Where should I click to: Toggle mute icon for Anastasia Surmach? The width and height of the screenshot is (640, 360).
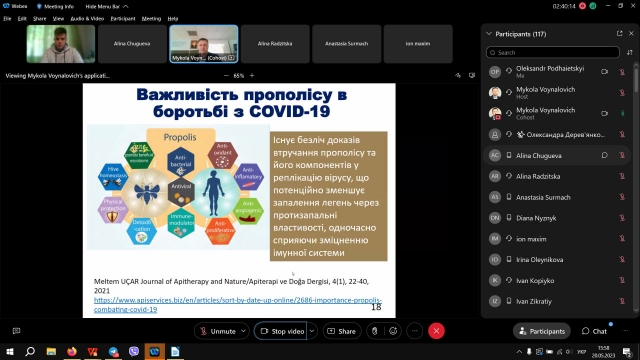(x=622, y=197)
